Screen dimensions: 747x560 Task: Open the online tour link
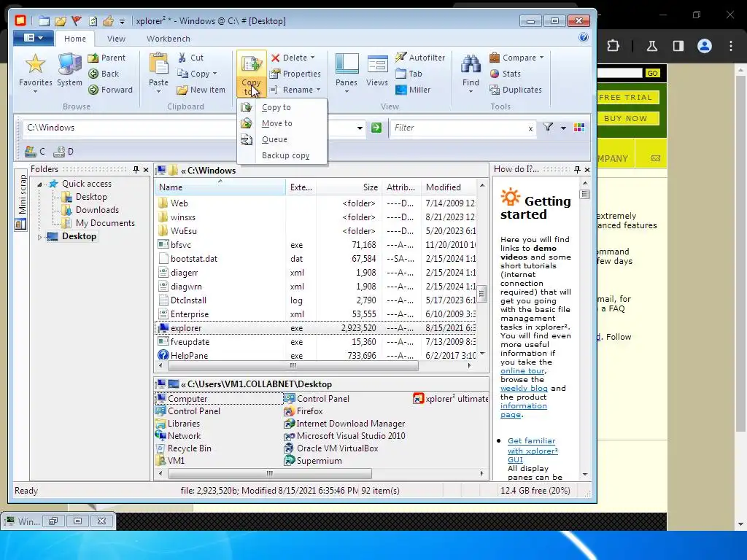[x=522, y=370]
